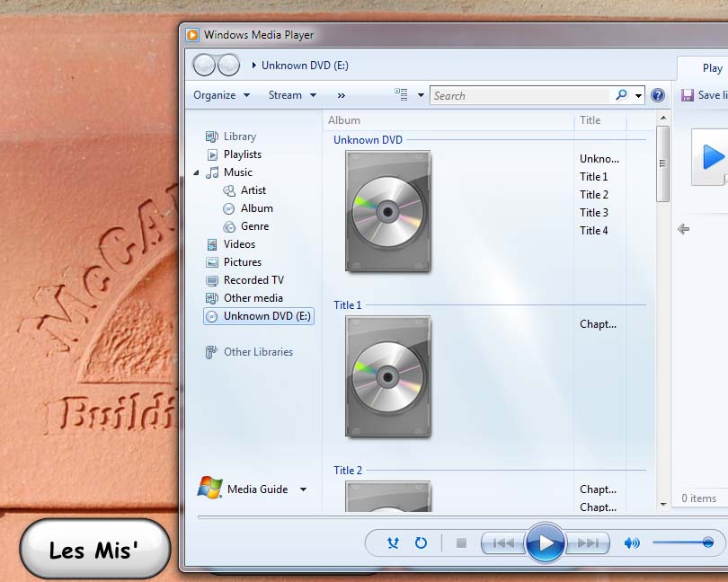
Task: Click the Stop playback button
Action: tap(461, 542)
